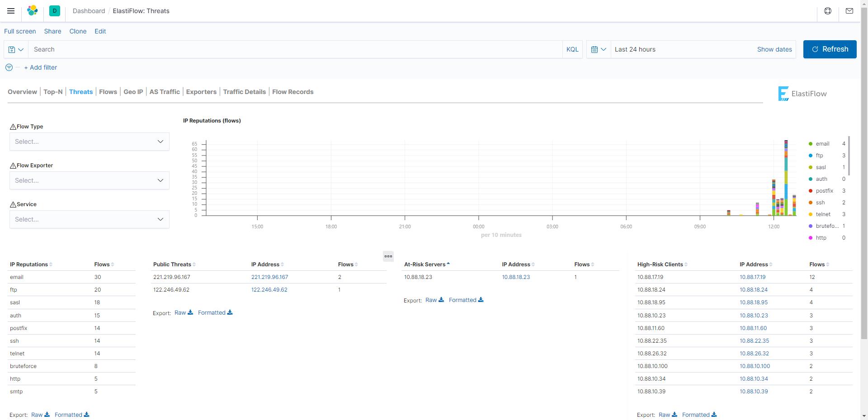
Task: Download Raw export for Public Threats
Action: [x=184, y=312]
